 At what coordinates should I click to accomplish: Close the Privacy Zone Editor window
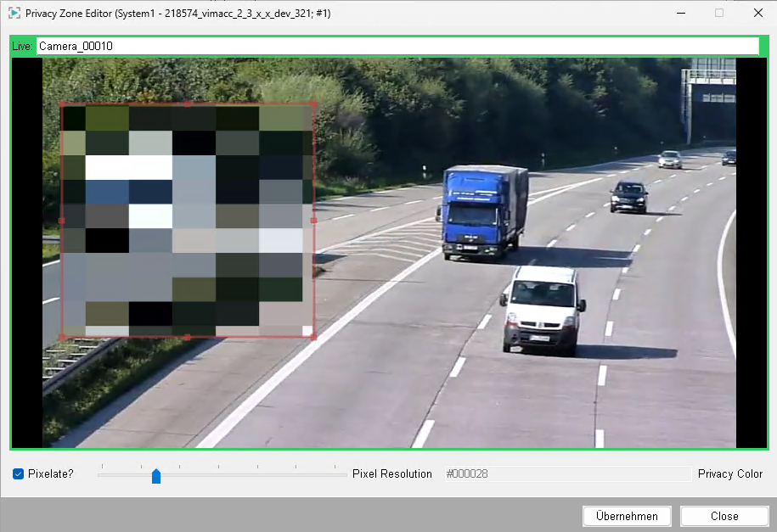tap(758, 13)
